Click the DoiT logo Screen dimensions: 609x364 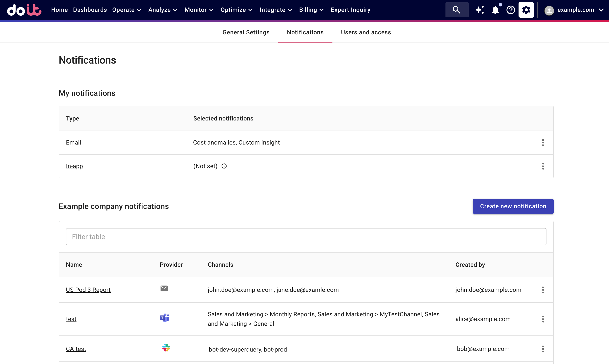click(24, 10)
